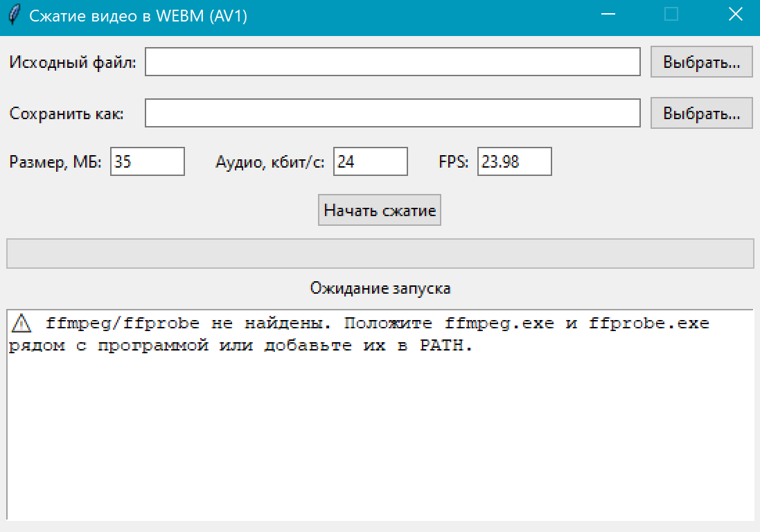
Task: Click the empty compression progress bar
Action: [x=380, y=254]
